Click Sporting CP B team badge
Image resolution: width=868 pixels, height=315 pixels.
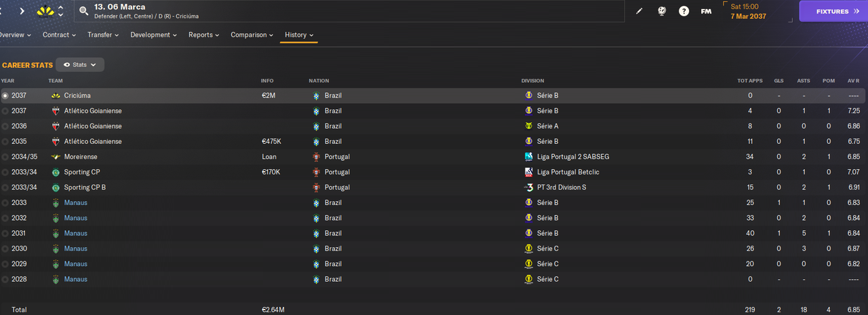coord(56,187)
